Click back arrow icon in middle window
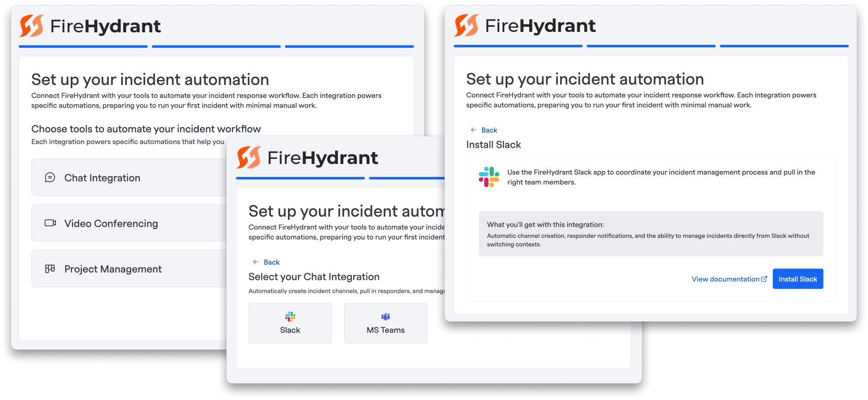 [x=256, y=262]
